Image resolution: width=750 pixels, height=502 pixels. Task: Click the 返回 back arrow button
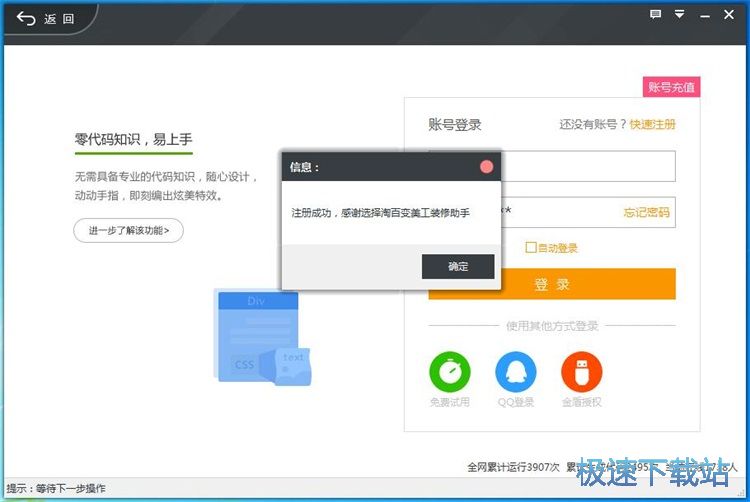click(45, 19)
